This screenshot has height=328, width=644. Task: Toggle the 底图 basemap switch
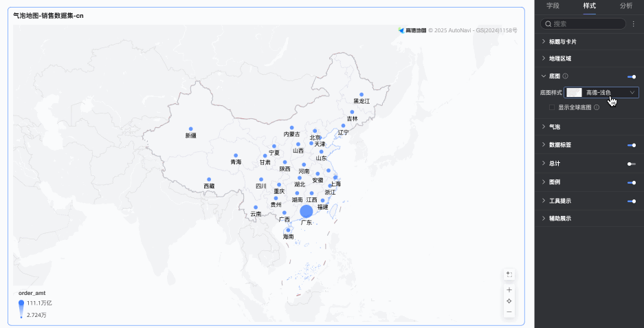(632, 76)
